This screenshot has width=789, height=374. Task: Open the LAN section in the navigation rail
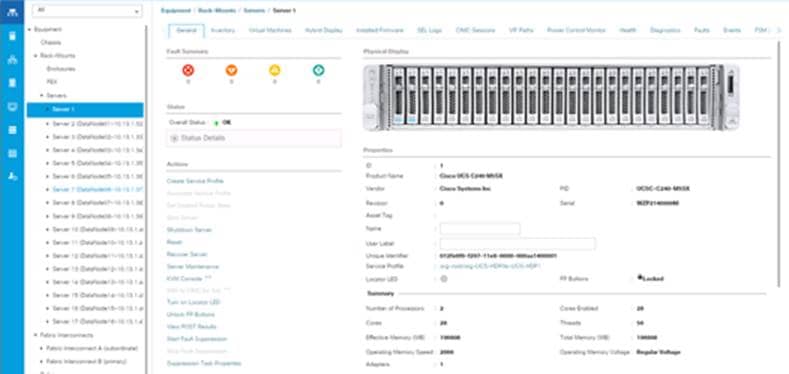pos(12,59)
